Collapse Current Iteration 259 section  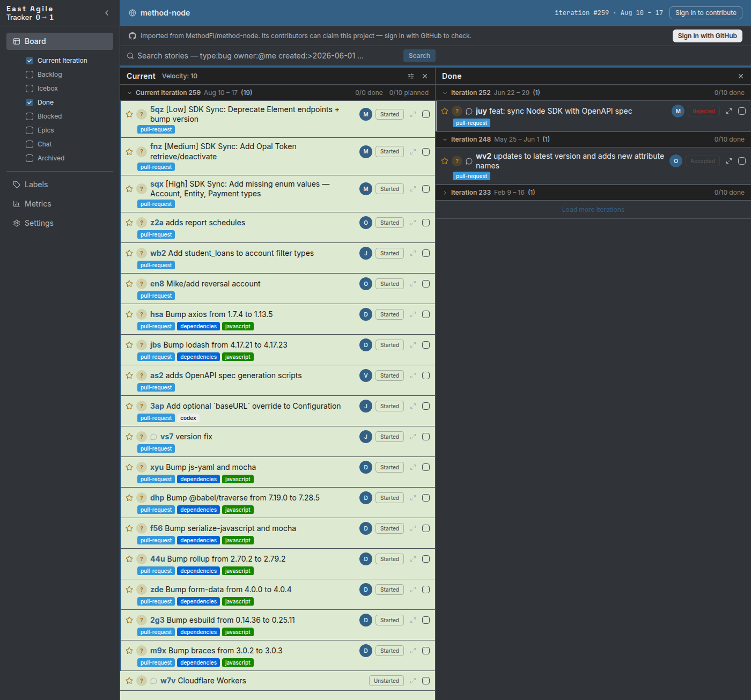coord(129,93)
